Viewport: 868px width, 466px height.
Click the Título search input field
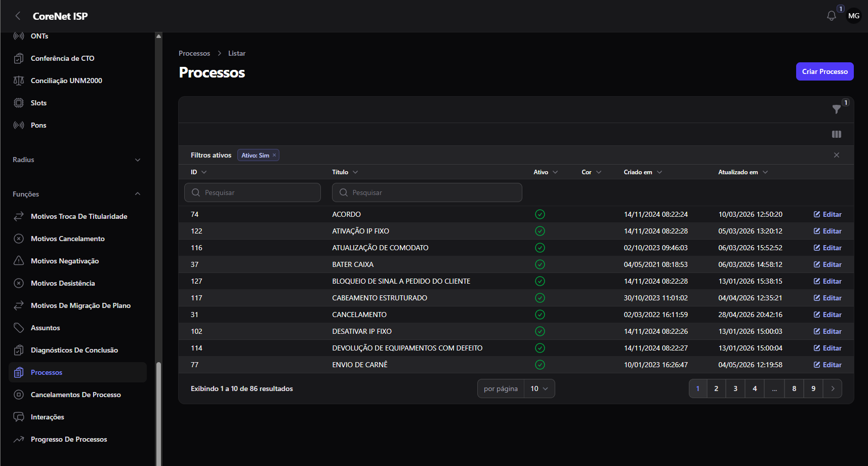pos(427,192)
